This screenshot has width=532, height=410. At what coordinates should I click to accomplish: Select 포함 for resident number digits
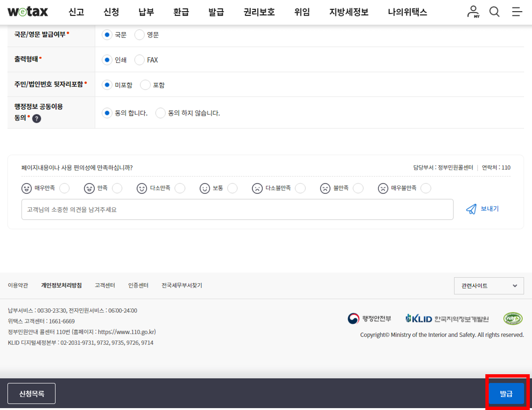(x=145, y=85)
